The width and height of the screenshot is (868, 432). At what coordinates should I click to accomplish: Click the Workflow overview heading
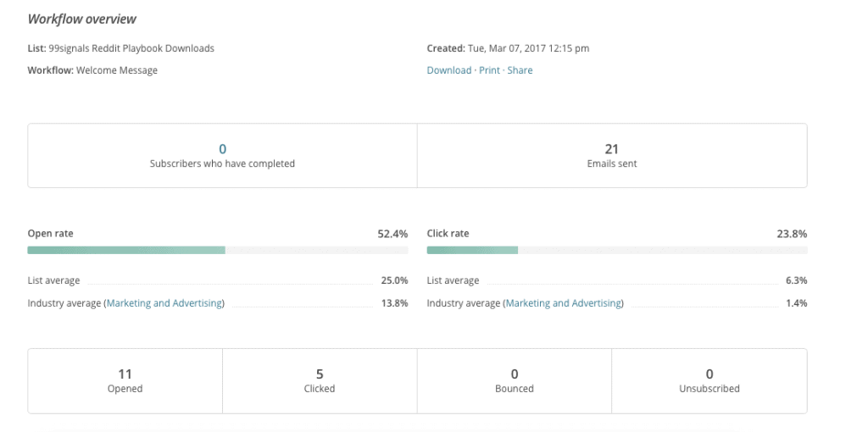82,19
